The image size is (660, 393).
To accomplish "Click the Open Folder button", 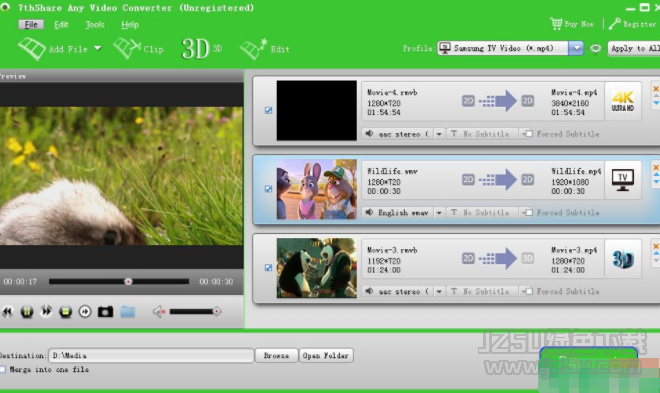I will (326, 356).
